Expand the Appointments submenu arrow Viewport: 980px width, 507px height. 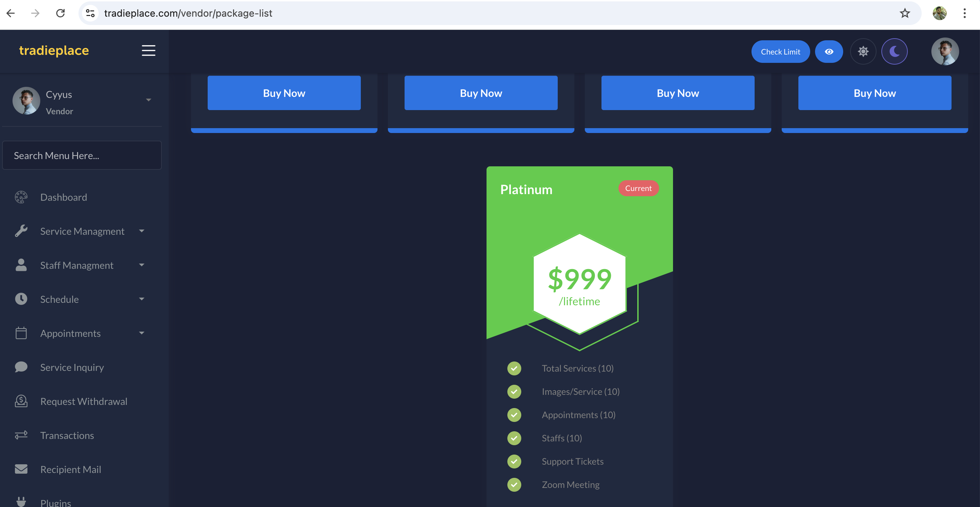(x=142, y=333)
